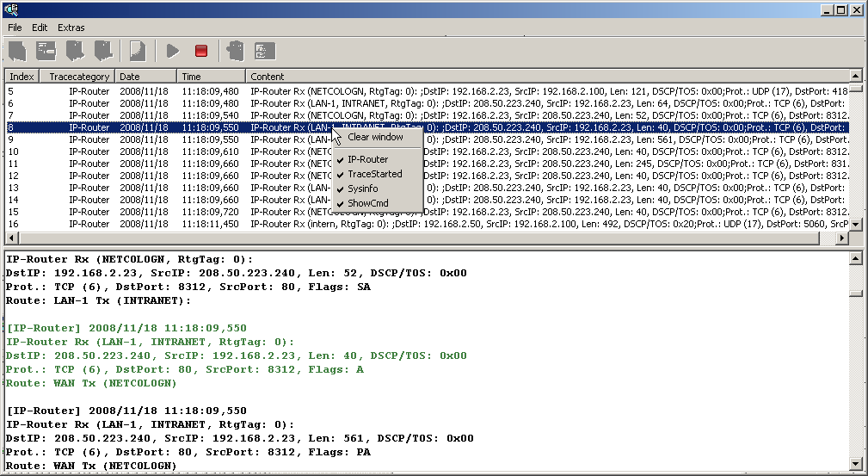868x476 pixels.
Task: Choose Clear window from context menu
Action: point(375,137)
